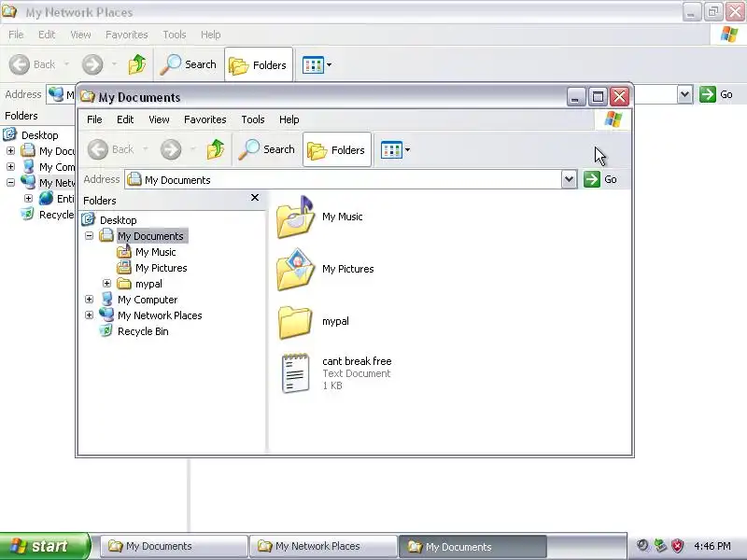747x560 pixels.
Task: Open the Start menu
Action: tap(45, 546)
